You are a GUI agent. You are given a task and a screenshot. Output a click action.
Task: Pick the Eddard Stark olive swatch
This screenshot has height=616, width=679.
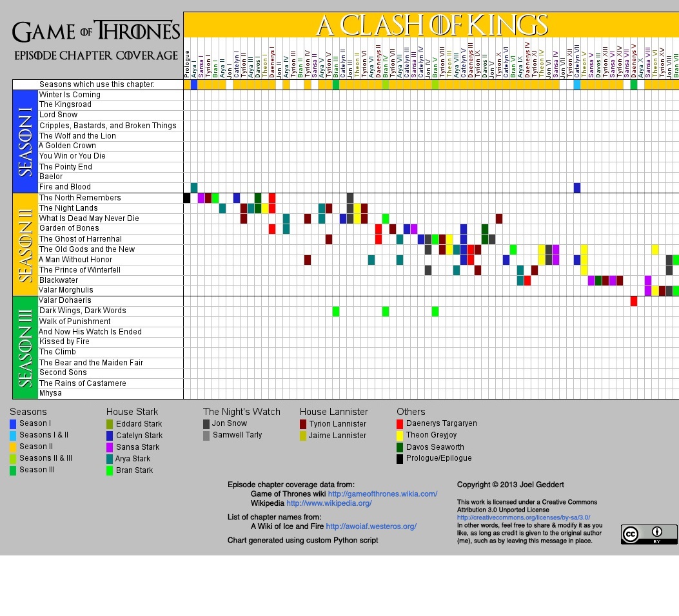click(x=110, y=424)
